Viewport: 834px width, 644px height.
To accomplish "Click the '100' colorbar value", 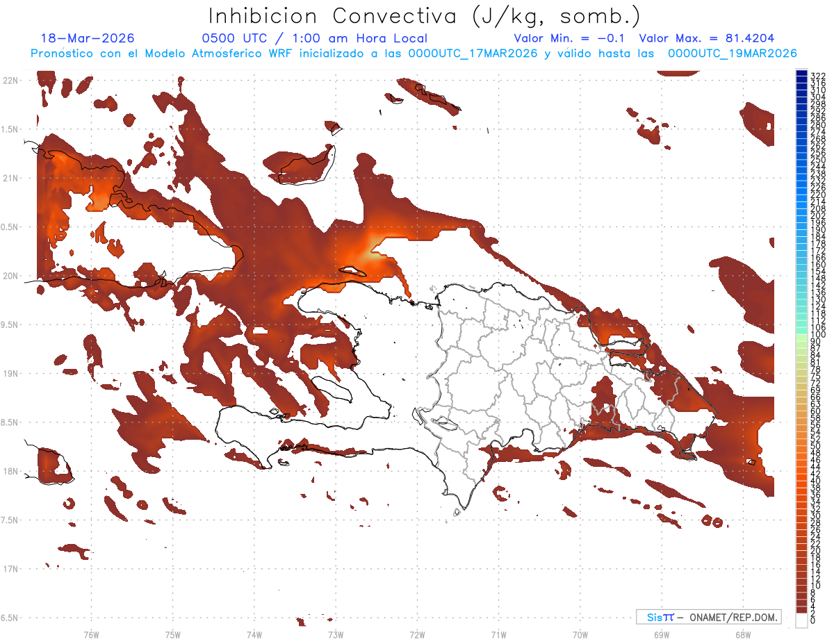I will coord(817,335).
